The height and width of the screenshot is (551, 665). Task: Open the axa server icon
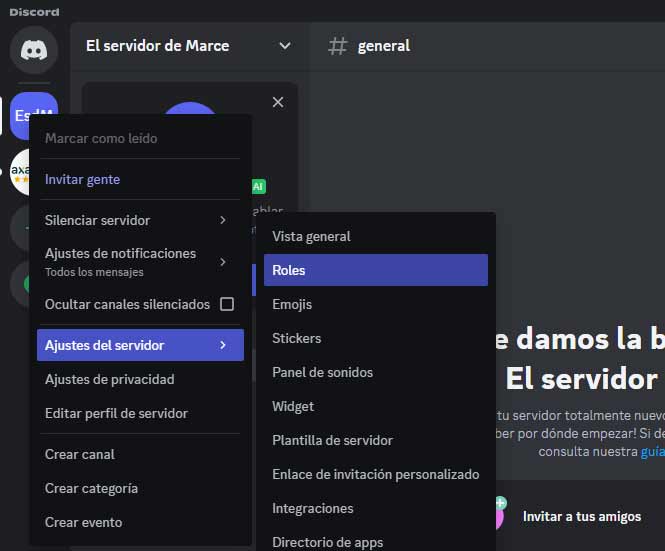[20, 172]
